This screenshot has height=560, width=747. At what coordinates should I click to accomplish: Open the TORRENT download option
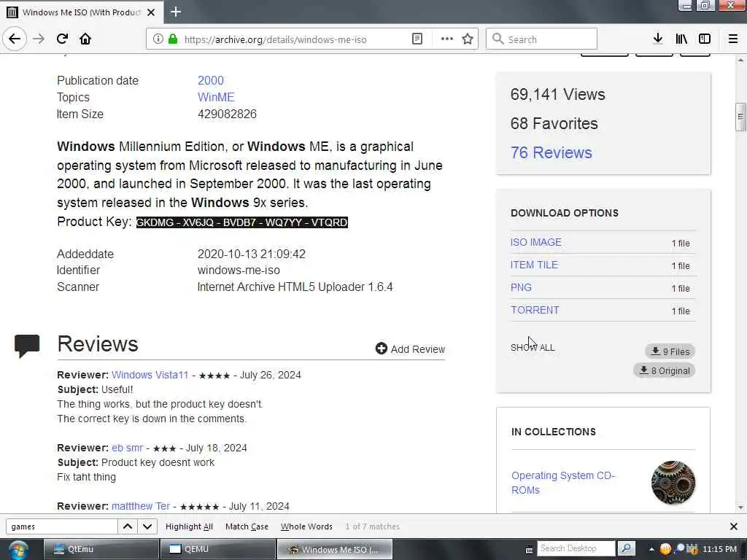(535, 310)
